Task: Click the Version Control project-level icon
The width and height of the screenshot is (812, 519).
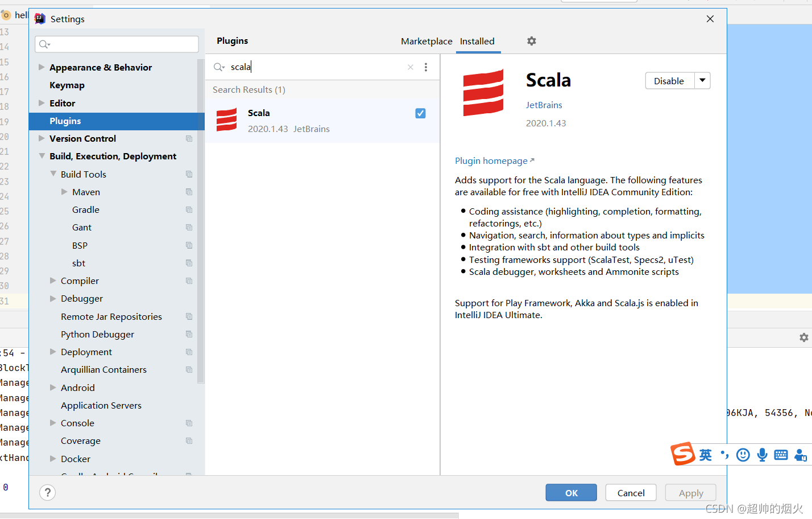Action: (x=189, y=139)
